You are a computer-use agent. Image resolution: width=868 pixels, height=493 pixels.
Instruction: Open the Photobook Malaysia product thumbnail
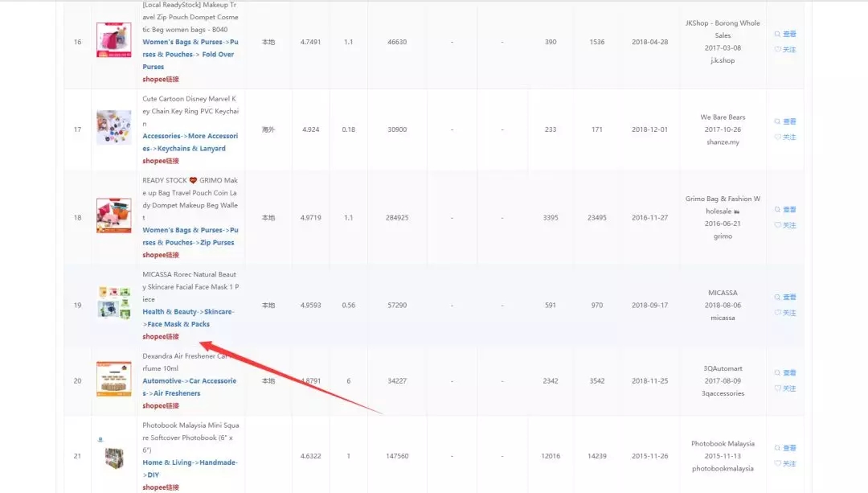tap(113, 456)
